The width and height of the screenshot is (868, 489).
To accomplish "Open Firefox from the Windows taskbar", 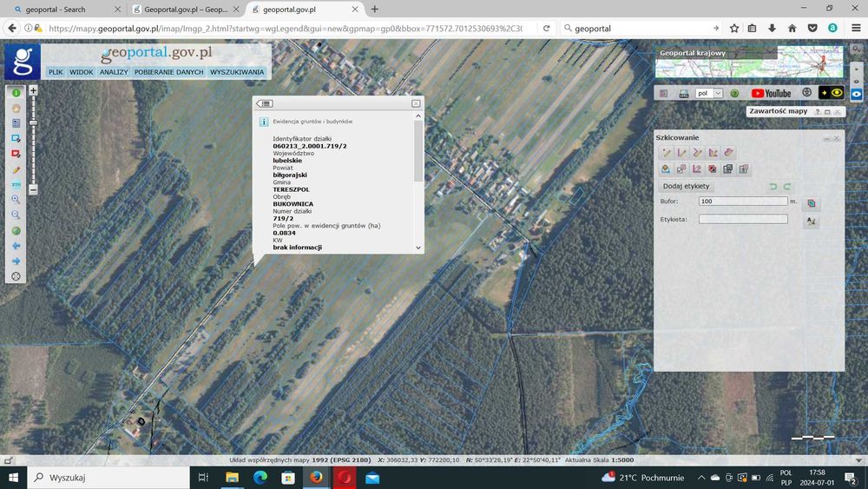I will click(x=316, y=478).
